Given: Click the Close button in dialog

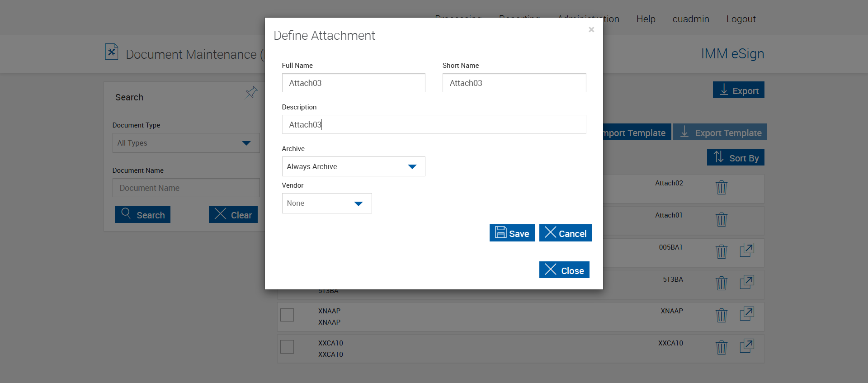Looking at the screenshot, I should (x=564, y=270).
